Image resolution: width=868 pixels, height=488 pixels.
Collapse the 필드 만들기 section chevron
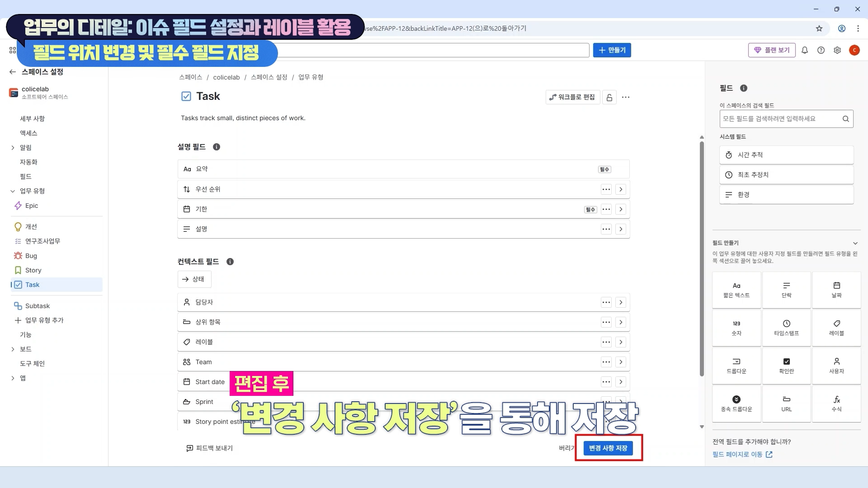click(855, 243)
